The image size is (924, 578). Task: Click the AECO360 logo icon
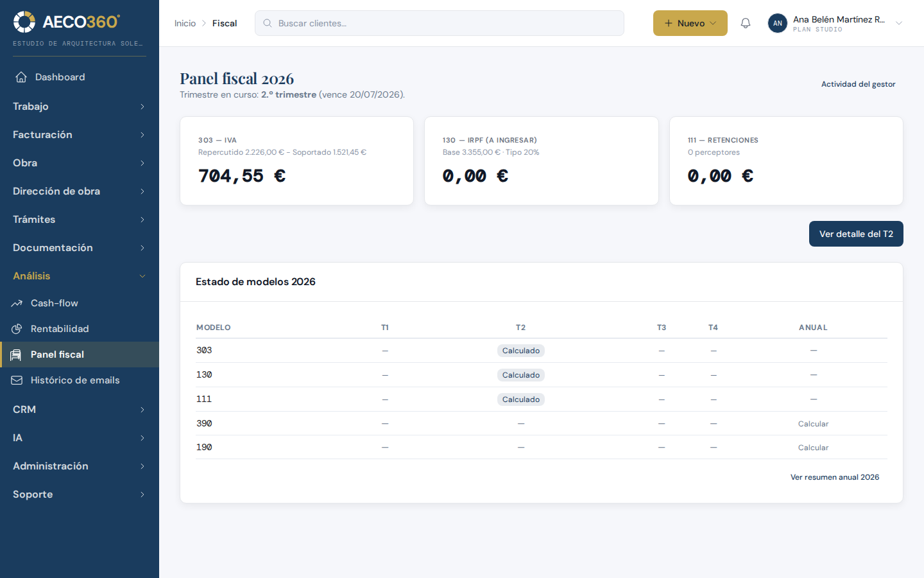(24, 22)
